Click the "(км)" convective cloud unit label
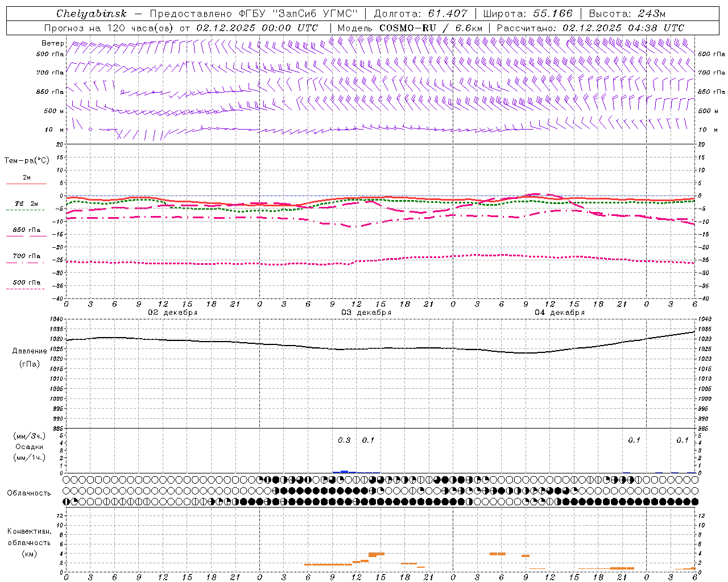 coord(29,554)
